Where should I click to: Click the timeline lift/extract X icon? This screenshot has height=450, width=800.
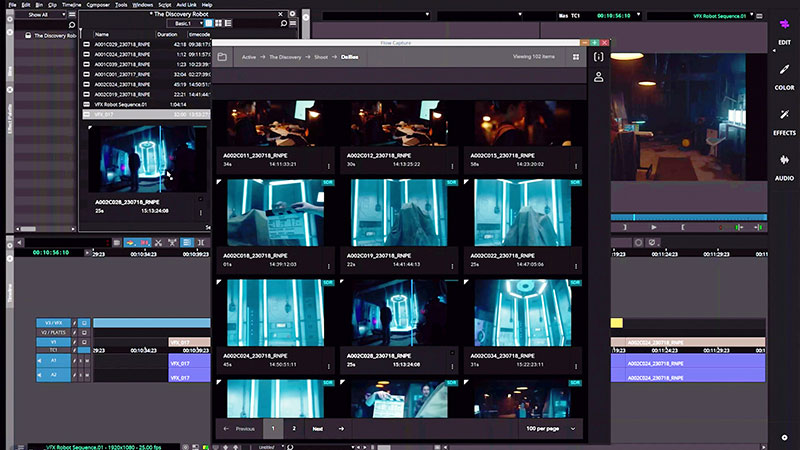(158, 243)
